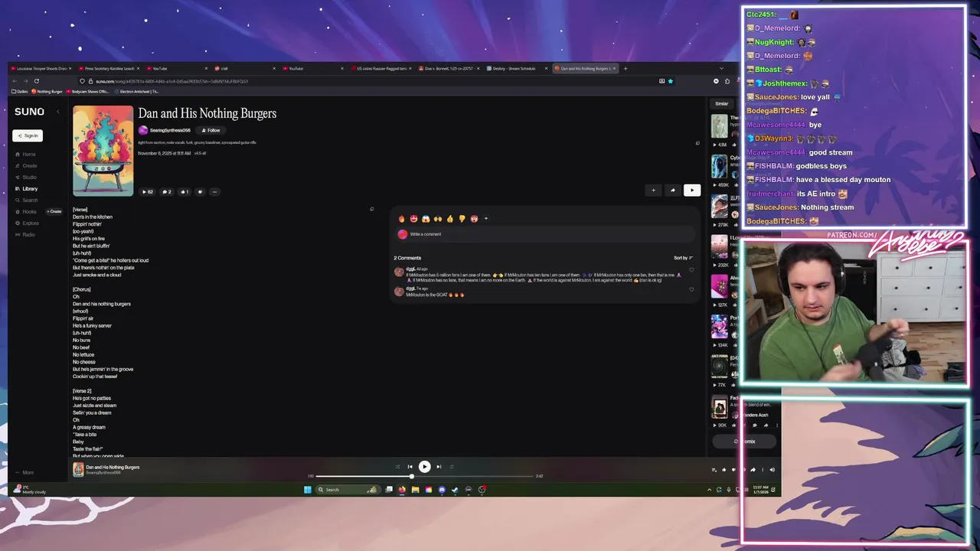Open the add reaction plus menu
The height and width of the screenshot is (551, 980).
pos(485,219)
